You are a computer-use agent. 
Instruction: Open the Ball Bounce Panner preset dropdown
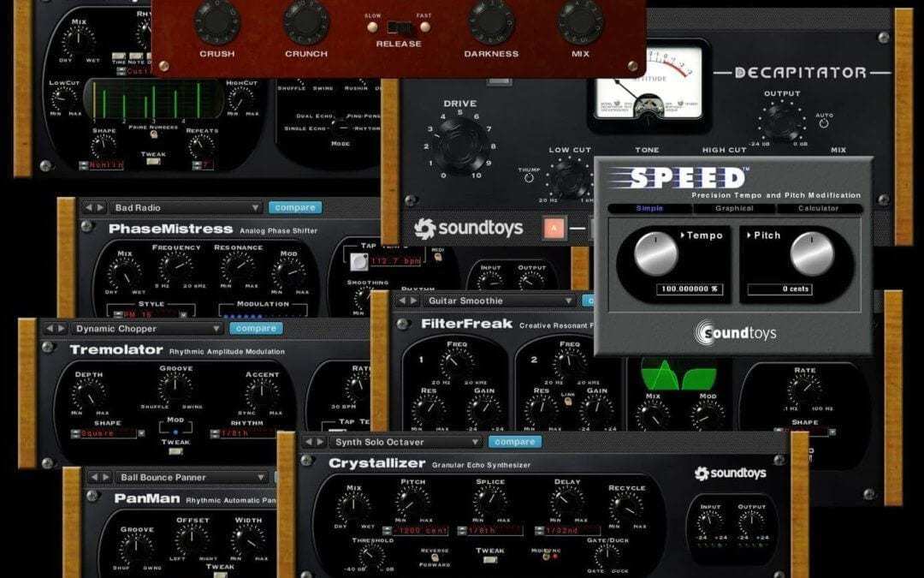click(x=192, y=477)
